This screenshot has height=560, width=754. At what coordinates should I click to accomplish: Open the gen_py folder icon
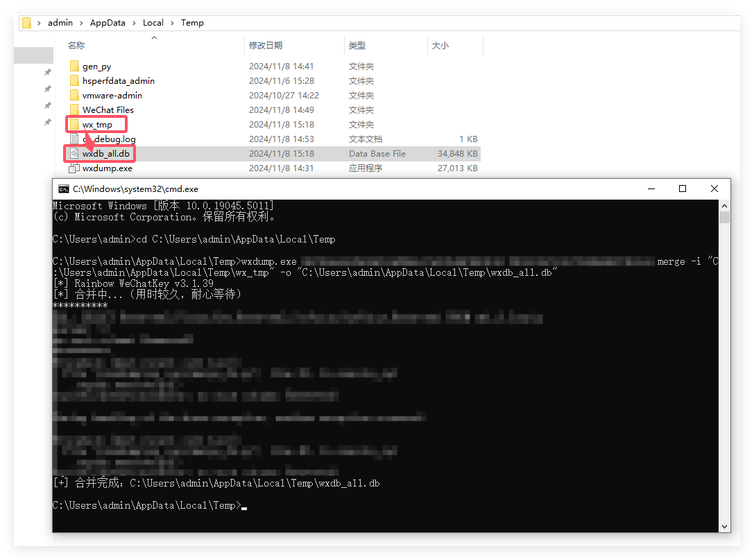(x=74, y=66)
